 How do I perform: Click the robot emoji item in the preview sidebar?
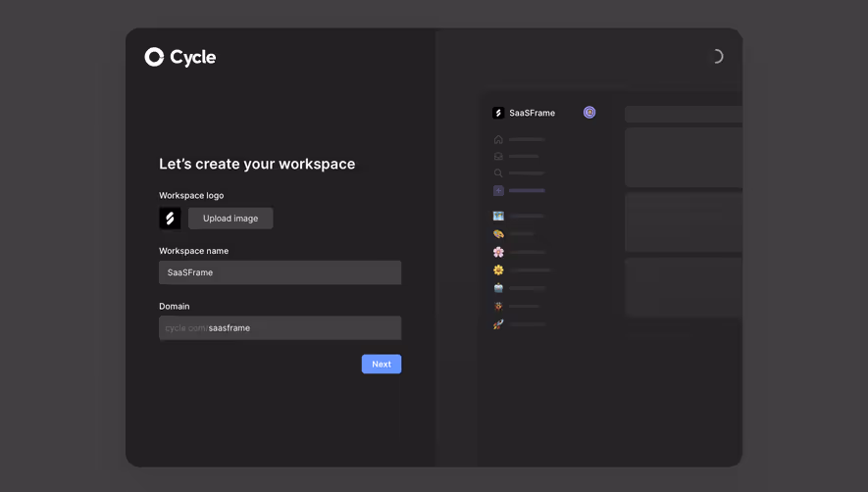[x=498, y=288]
